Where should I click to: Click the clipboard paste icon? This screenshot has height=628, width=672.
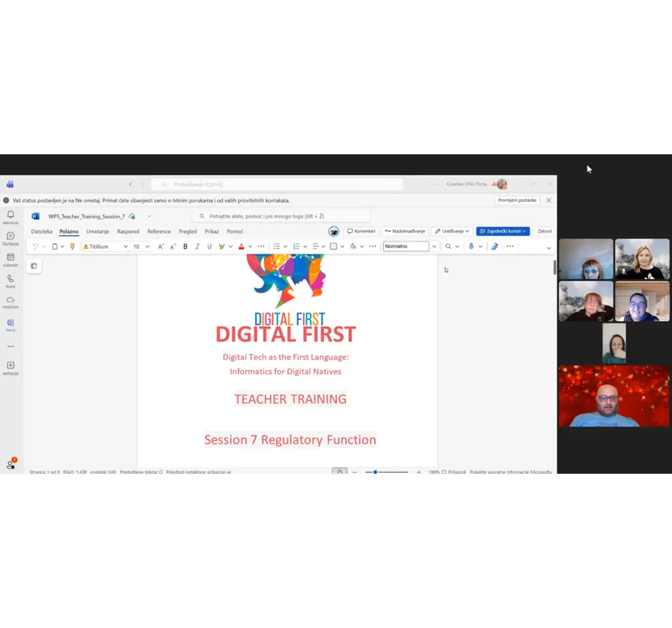(54, 246)
